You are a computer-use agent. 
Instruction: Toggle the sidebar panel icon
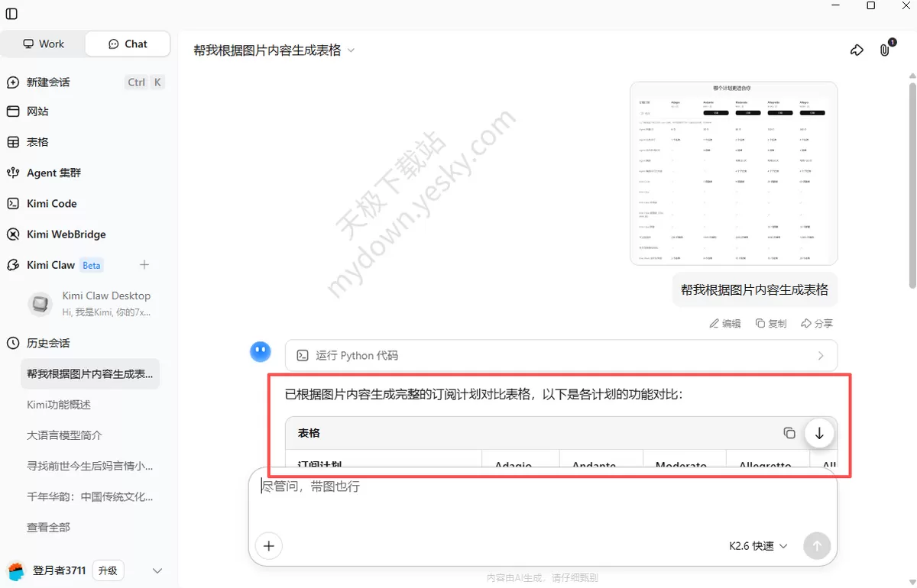coord(11,14)
